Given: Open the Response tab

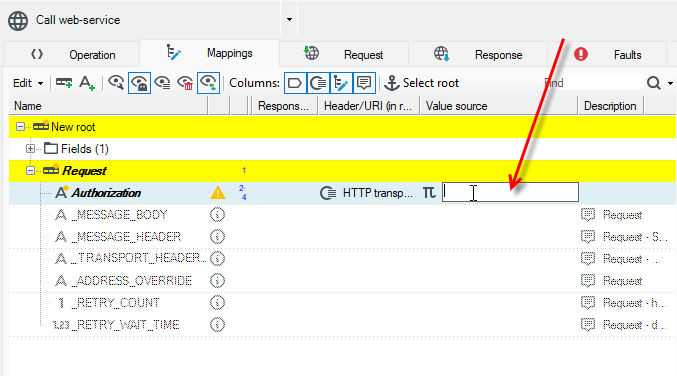Looking at the screenshot, I should (478, 55).
